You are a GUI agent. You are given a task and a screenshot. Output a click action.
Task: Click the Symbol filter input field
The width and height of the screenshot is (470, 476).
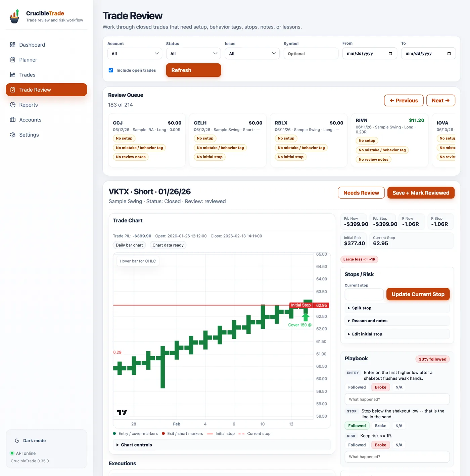click(x=311, y=54)
